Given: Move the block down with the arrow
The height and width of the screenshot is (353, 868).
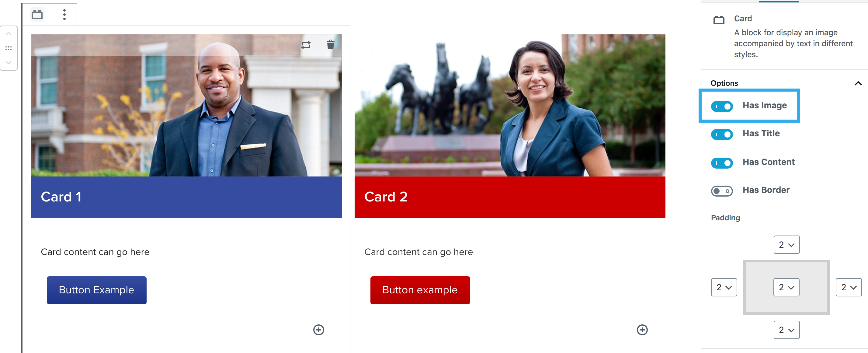Looking at the screenshot, I should [9, 63].
